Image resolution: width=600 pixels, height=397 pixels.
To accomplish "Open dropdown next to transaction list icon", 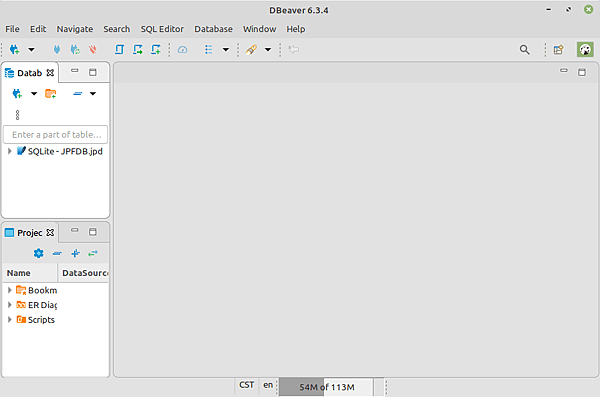I will (226, 49).
